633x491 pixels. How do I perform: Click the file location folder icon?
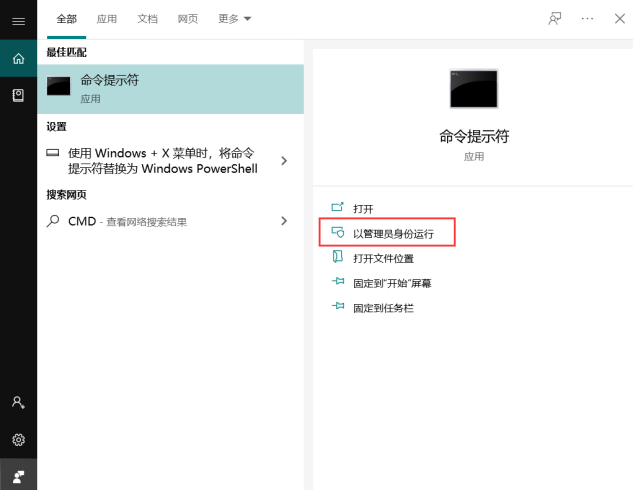click(x=337, y=256)
